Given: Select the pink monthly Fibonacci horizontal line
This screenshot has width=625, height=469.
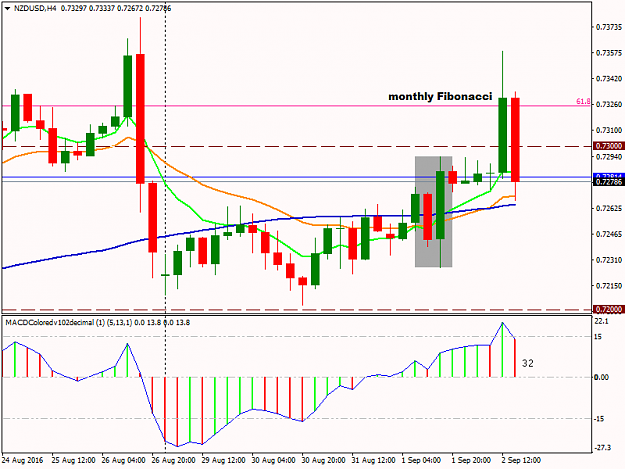Looking at the screenshot, I should click(296, 106).
